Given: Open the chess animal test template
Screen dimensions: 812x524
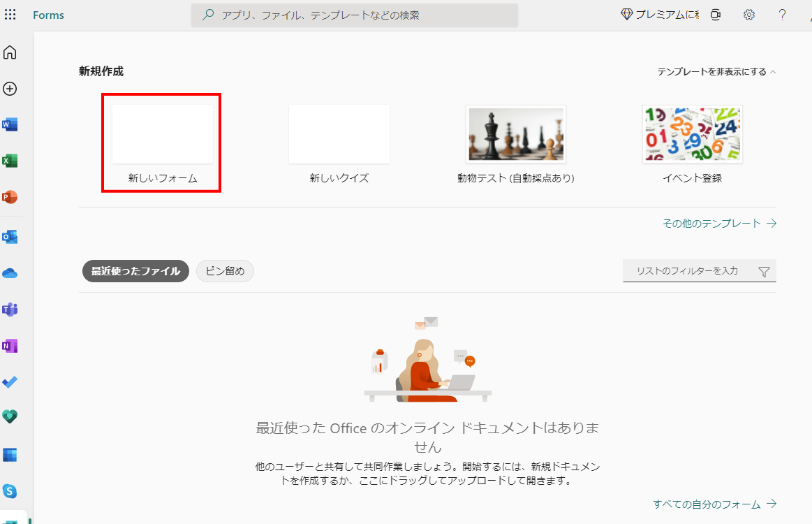Looking at the screenshot, I should pos(516,143).
